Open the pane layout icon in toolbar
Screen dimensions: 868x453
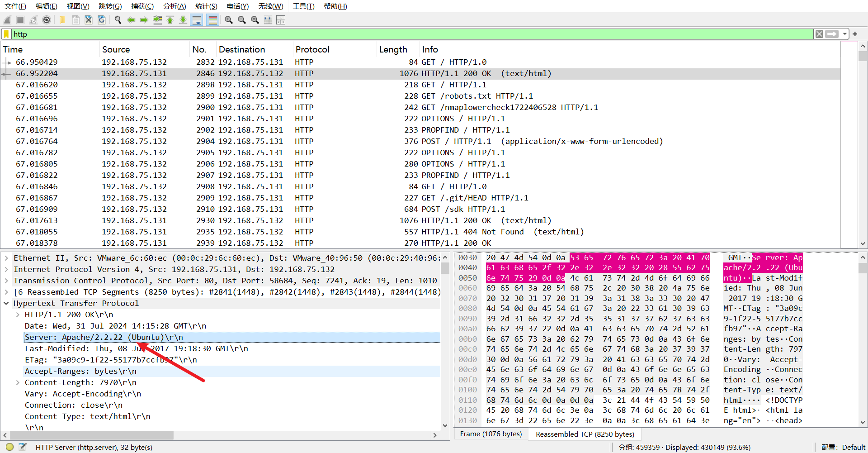[x=281, y=20]
